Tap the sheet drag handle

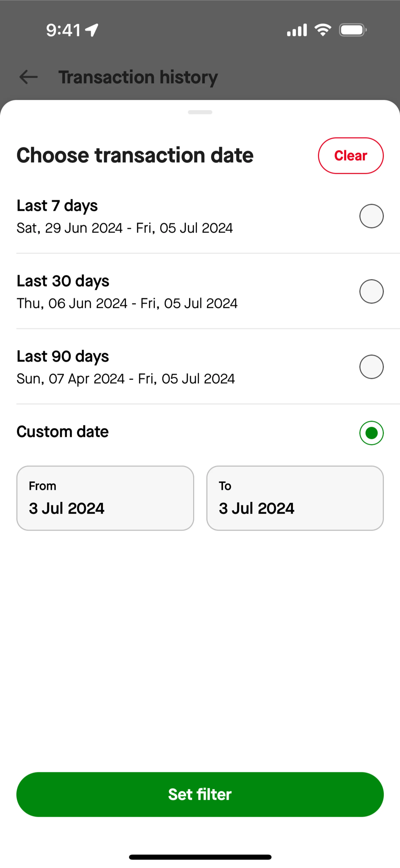[200, 112]
